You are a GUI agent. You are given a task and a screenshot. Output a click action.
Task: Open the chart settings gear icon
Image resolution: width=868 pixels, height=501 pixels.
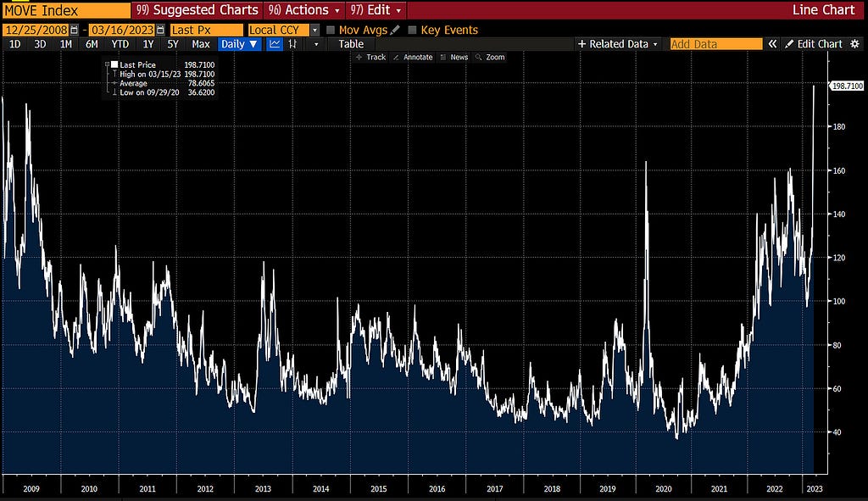[x=854, y=44]
